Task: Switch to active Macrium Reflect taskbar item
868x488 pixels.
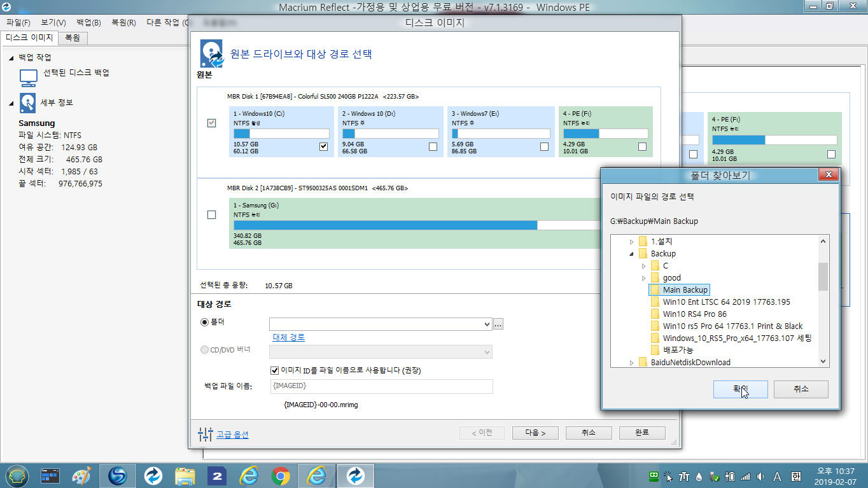Action: (355, 475)
